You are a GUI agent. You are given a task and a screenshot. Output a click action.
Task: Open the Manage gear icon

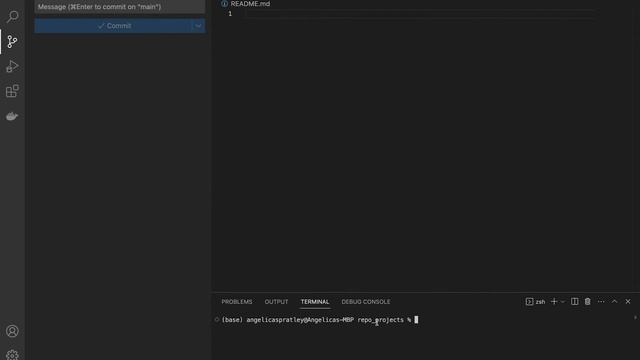pyautogui.click(x=12, y=355)
